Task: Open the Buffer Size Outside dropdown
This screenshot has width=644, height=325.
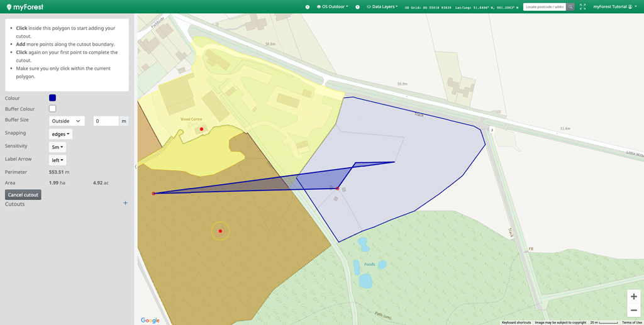Action: click(x=67, y=121)
